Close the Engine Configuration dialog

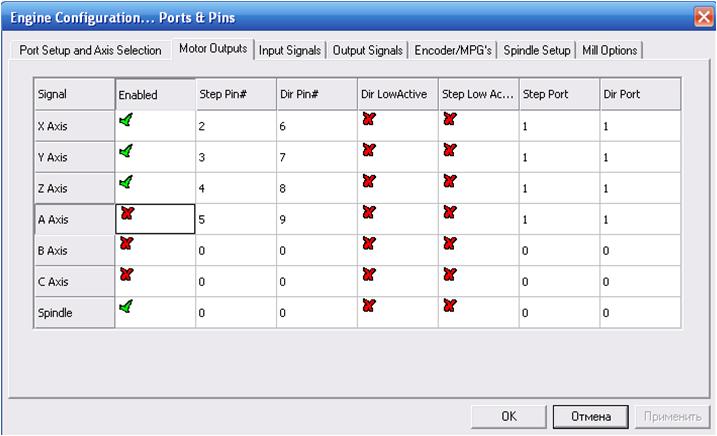(x=702, y=16)
